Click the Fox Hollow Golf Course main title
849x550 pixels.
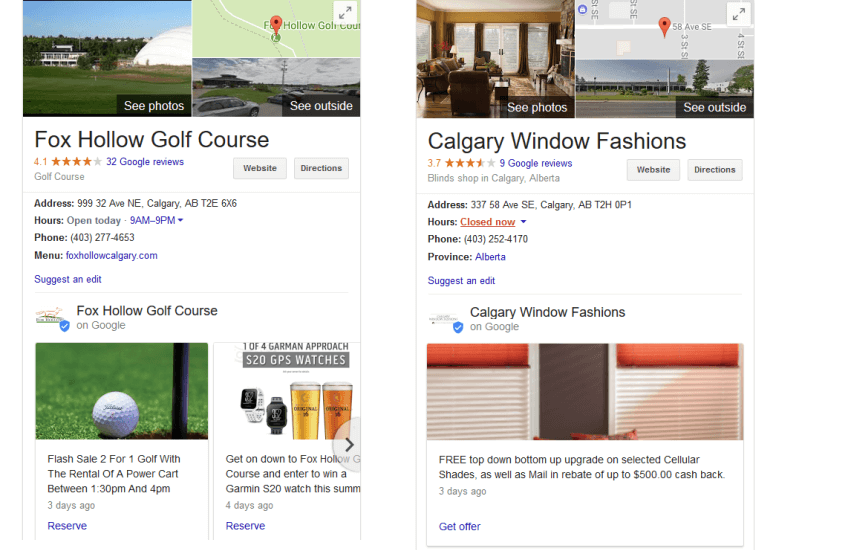(x=152, y=140)
